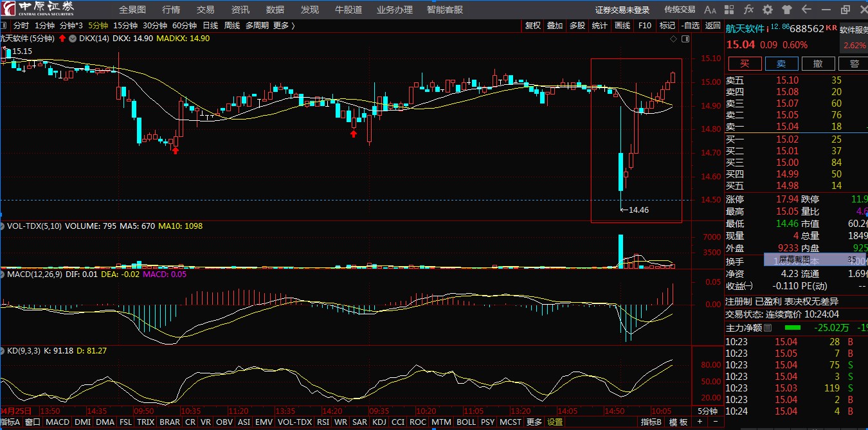The image size is (868, 430).
Task: Open the VOL-TDX indicator dropdown circle
Action: click(x=3, y=226)
